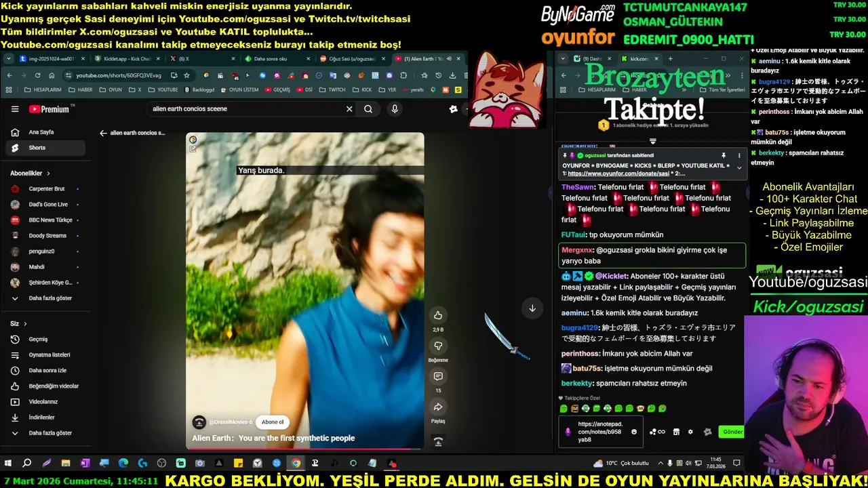Clear the YouTube search text
This screenshot has width=868, height=488.
point(349,109)
